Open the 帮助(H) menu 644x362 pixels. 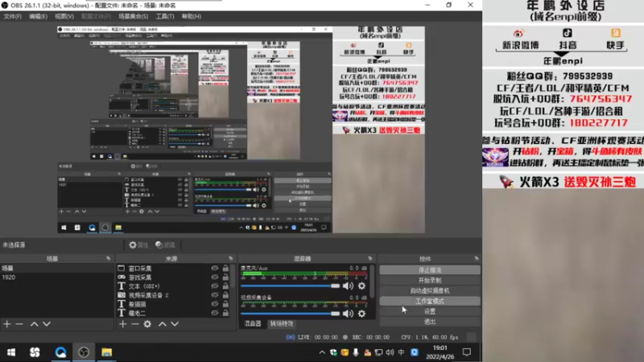point(192,16)
